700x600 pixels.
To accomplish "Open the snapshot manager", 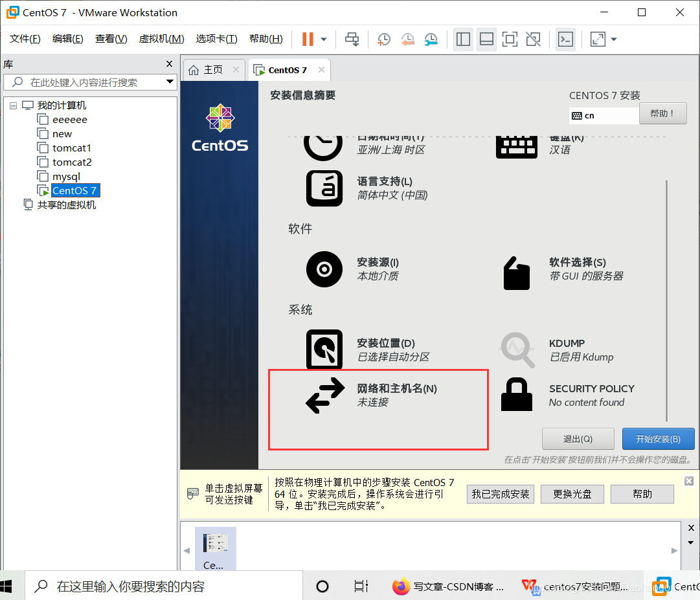I will click(x=431, y=39).
